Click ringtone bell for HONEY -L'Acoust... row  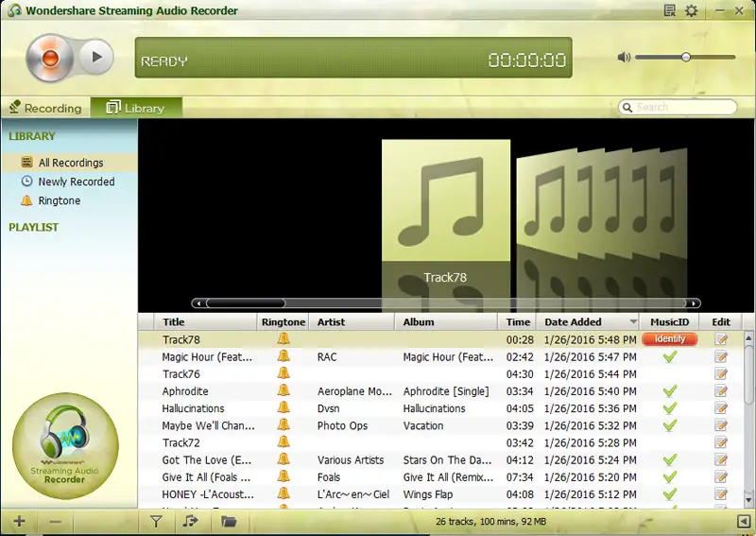[x=283, y=493]
